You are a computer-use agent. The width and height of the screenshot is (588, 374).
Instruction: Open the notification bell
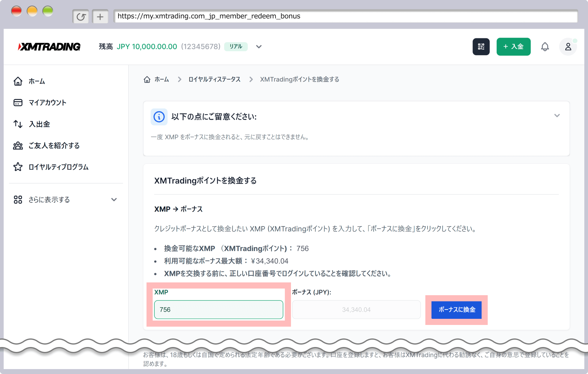(545, 47)
